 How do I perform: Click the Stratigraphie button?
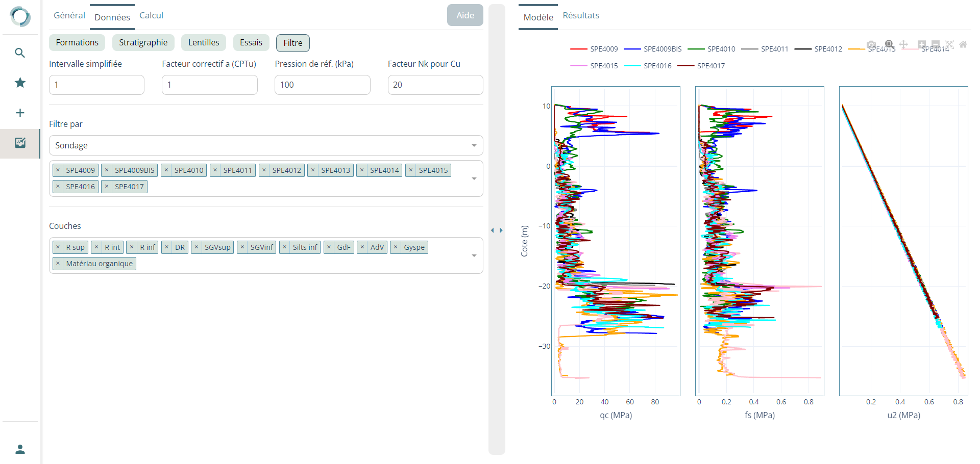pos(143,43)
